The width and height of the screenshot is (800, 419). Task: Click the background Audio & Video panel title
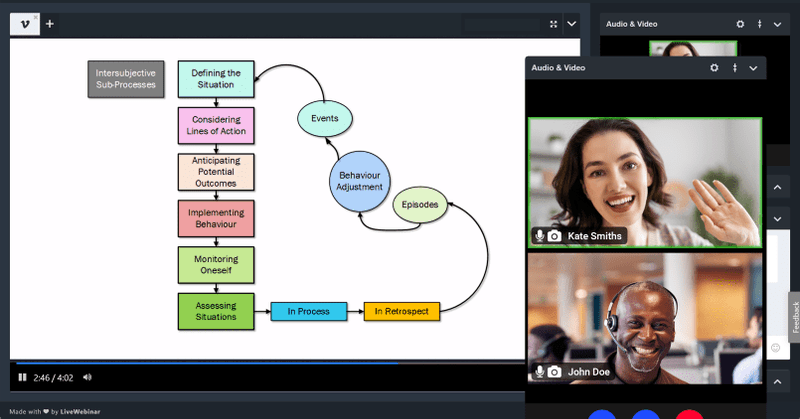(632, 24)
